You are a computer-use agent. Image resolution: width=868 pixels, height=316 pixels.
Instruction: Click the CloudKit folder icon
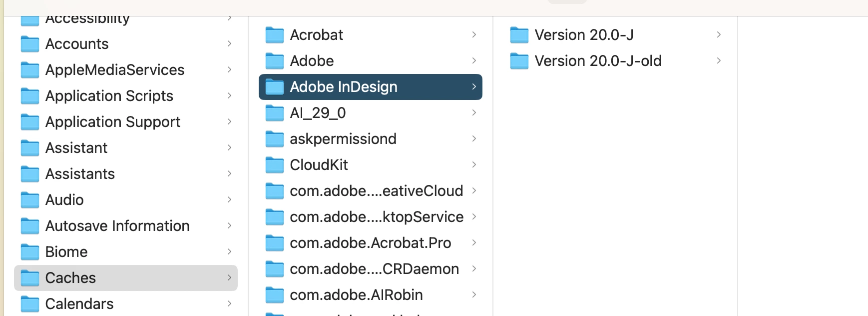coord(275,165)
